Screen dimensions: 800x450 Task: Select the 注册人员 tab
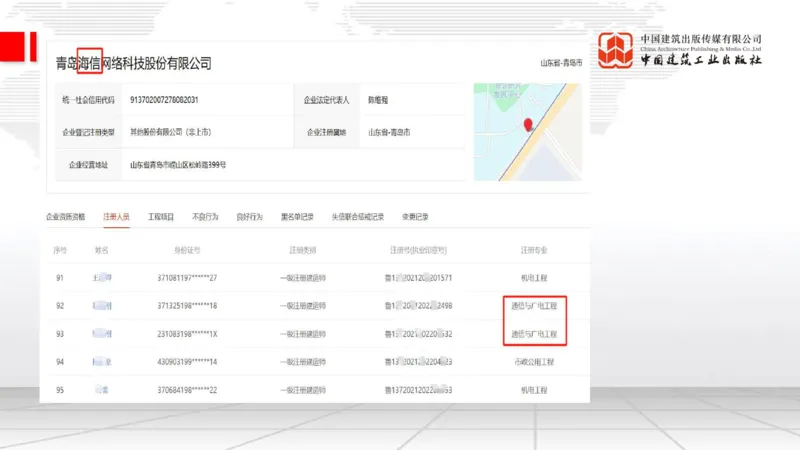116,217
